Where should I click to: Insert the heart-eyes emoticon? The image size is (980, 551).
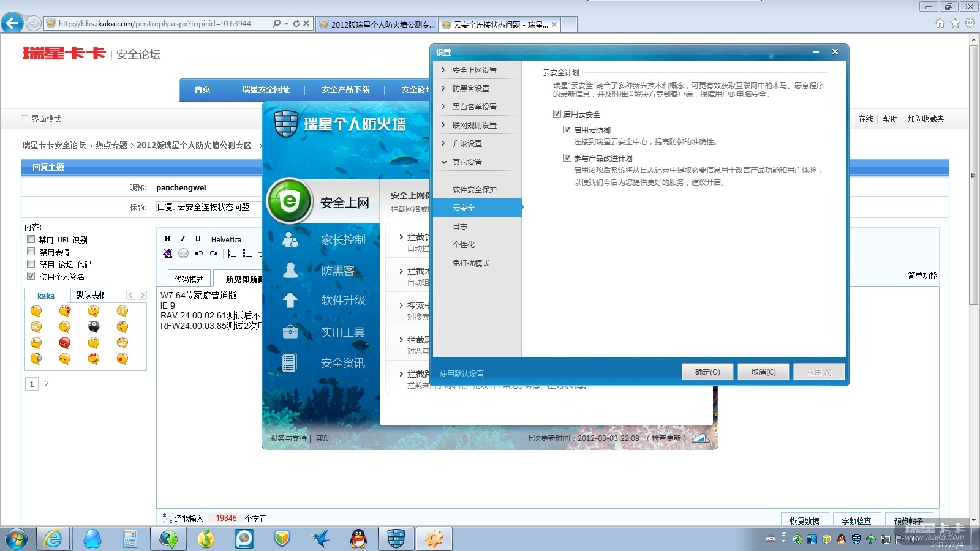tap(93, 359)
